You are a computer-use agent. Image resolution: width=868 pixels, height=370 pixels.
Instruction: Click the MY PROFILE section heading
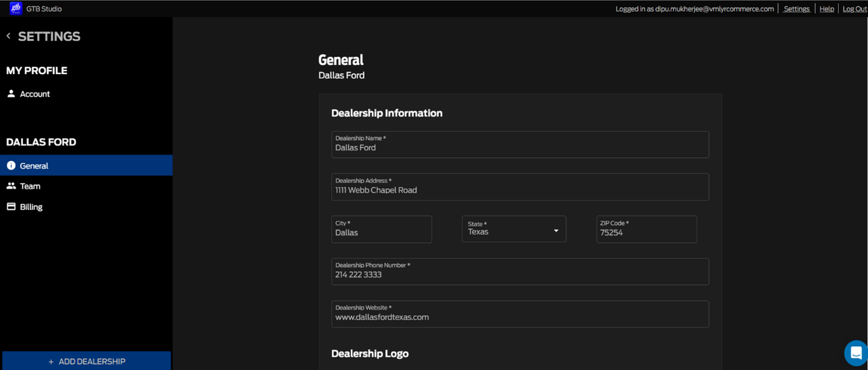pyautogui.click(x=36, y=70)
